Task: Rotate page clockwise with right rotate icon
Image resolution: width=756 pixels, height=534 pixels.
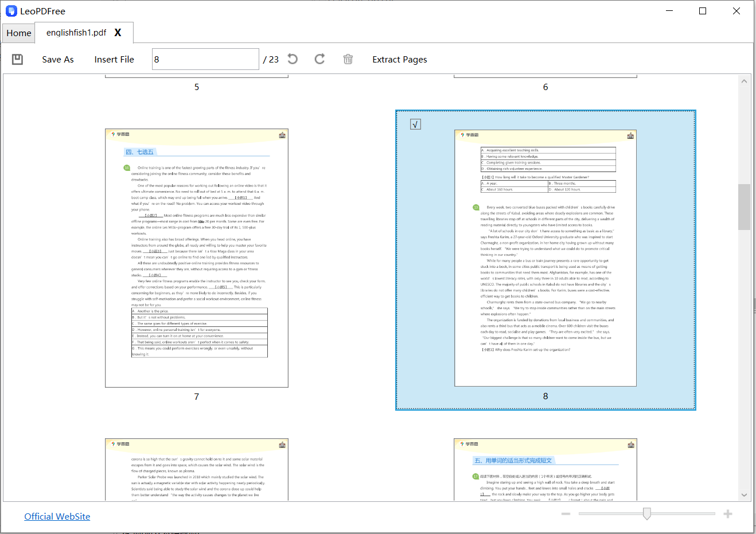Action: click(319, 59)
